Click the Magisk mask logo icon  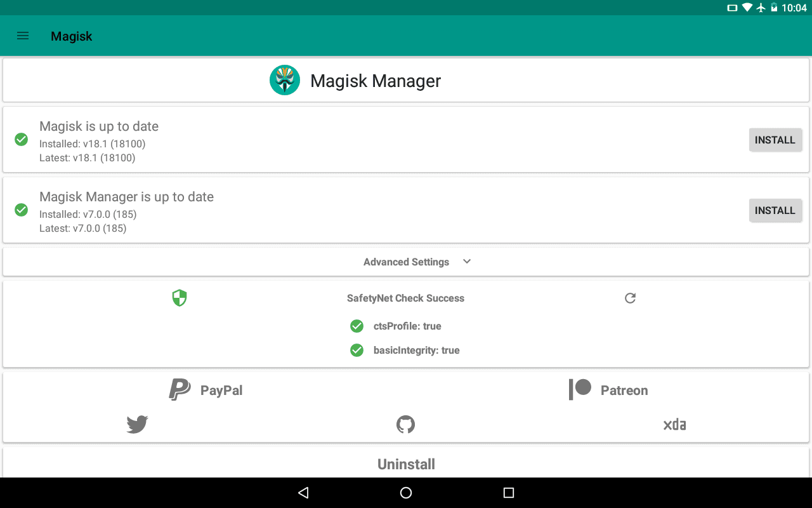click(285, 80)
